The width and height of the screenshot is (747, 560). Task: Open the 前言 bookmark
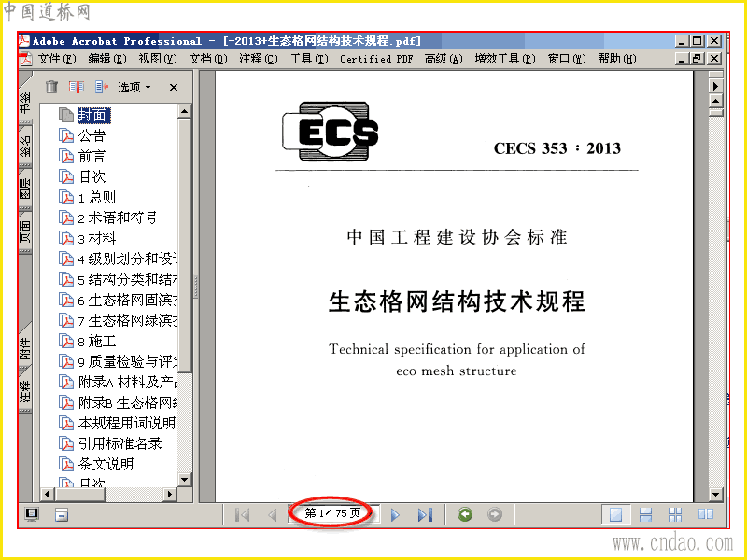pyautogui.click(x=92, y=156)
